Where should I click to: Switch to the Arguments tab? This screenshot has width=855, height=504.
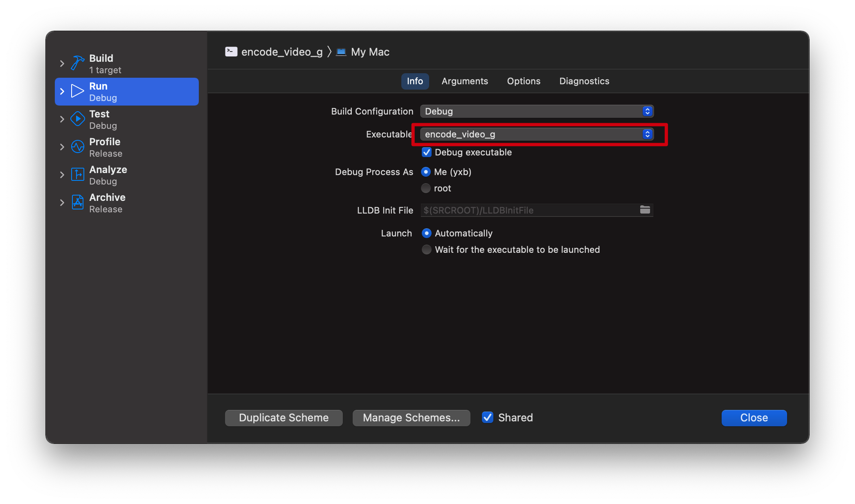tap(465, 81)
